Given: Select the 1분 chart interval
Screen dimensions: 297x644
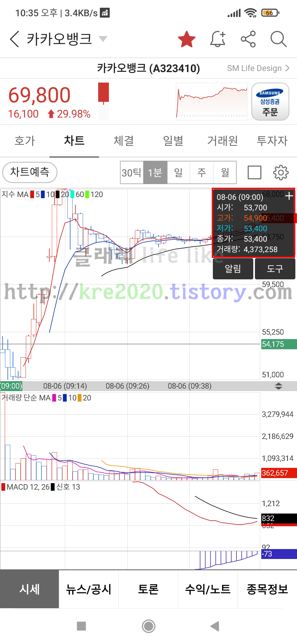Looking at the screenshot, I should tap(155, 173).
